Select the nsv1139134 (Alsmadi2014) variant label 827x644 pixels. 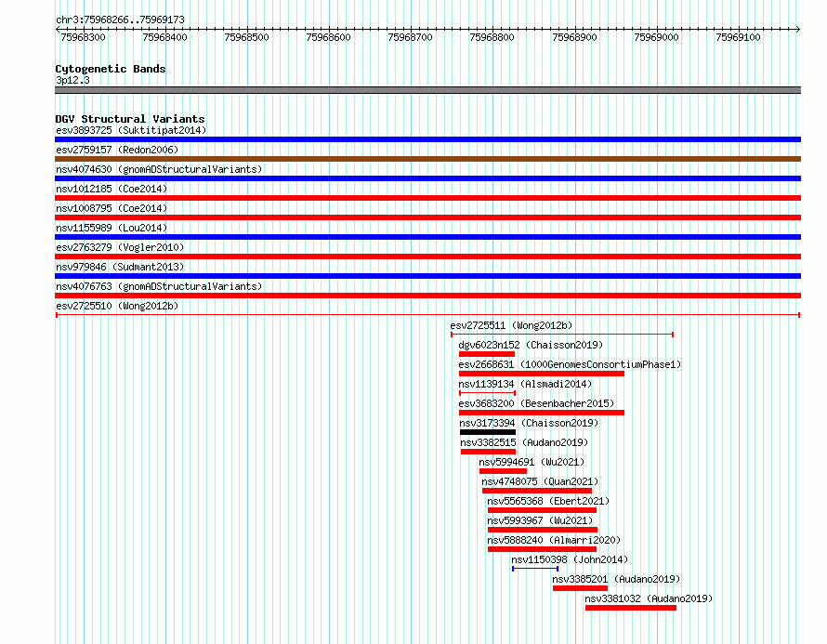point(525,384)
